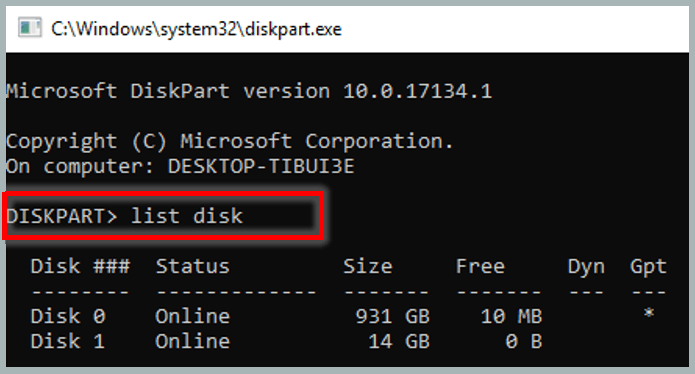This screenshot has height=374, width=695.
Task: Click the window title path text
Action: pos(196,29)
